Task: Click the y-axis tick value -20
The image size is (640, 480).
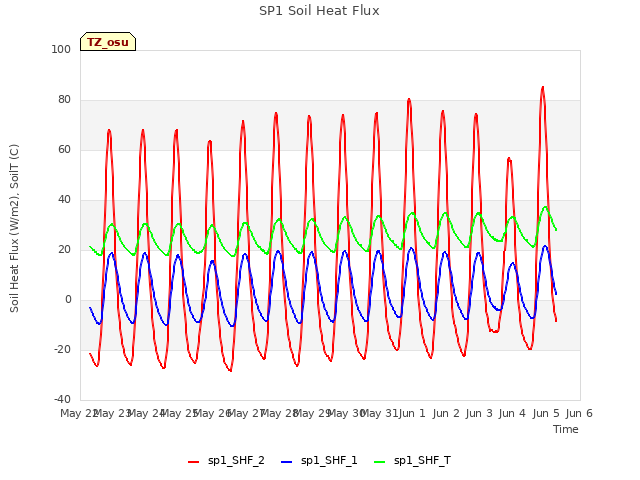Action: tap(62, 349)
